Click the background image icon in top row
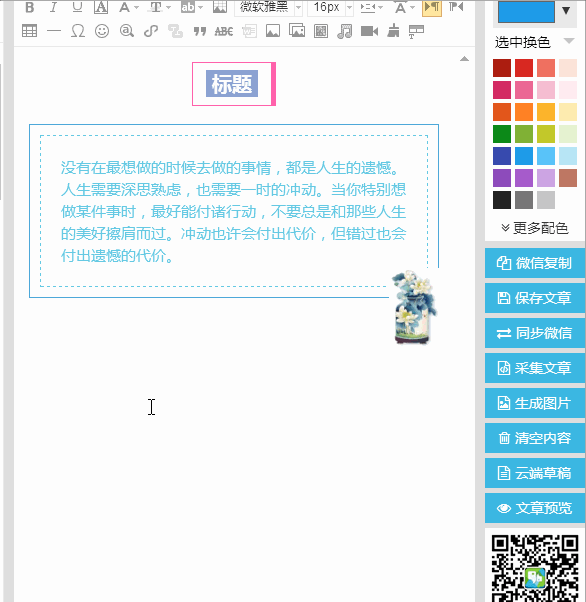This screenshot has height=602, width=586. coord(220,7)
